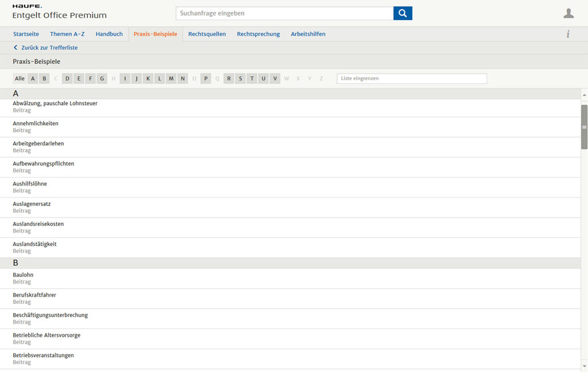Viewport: 588px width, 385px height.
Task: Open the Arbeitgeberdarlehen entry
Action: pyautogui.click(x=290, y=147)
